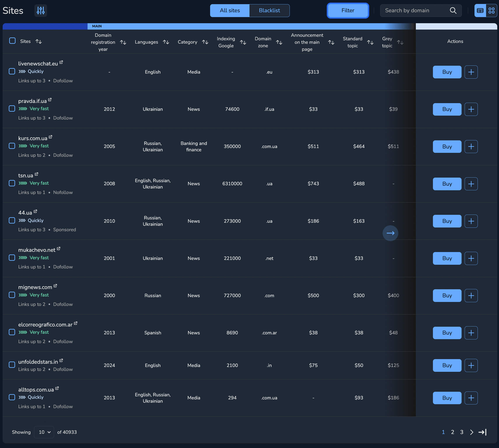
Task: Switch to table list view
Action: click(x=480, y=11)
